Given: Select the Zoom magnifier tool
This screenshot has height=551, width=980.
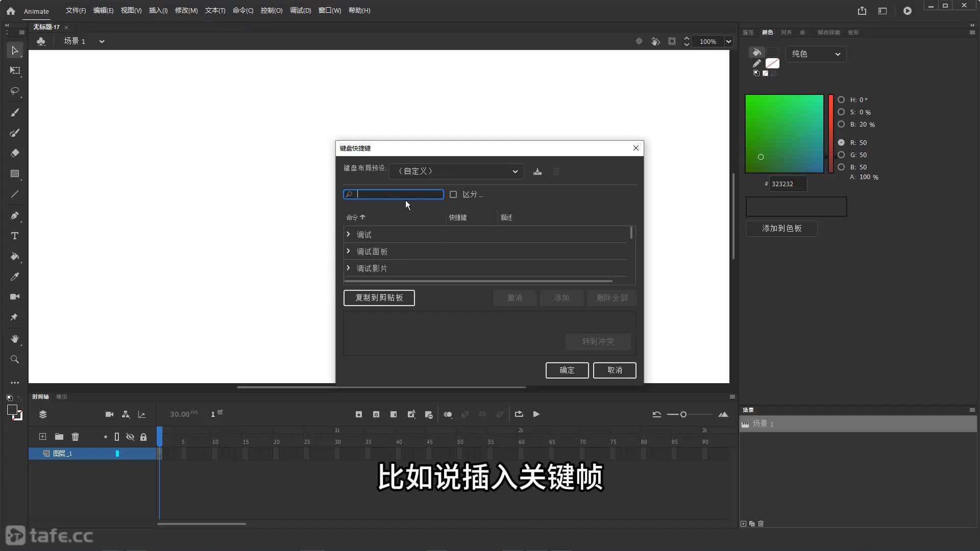Looking at the screenshot, I should pos(15,359).
